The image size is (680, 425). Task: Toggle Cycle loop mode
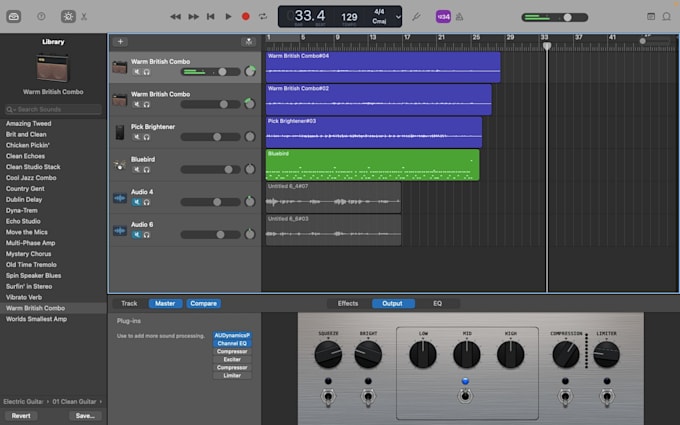click(x=263, y=16)
